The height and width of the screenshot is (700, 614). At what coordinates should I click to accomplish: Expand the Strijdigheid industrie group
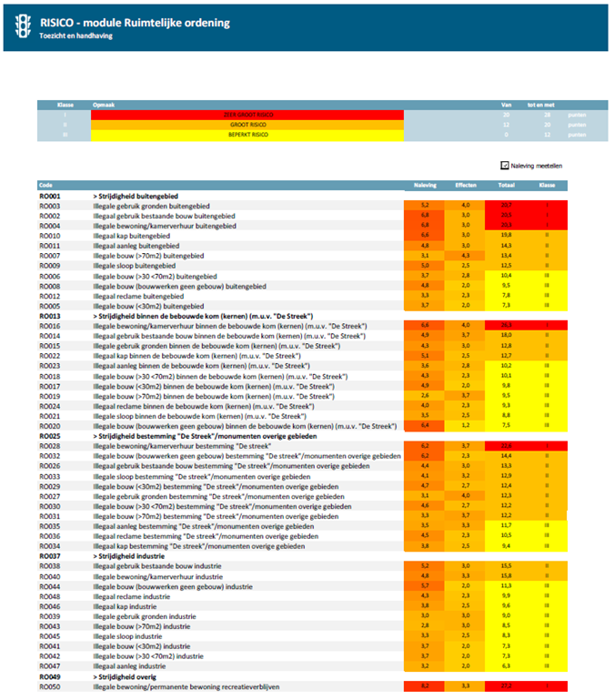pos(127,555)
